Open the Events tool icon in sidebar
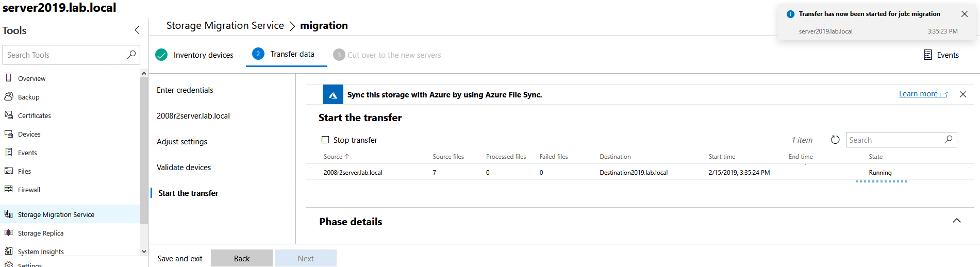The width and height of the screenshot is (980, 267). coord(9,152)
